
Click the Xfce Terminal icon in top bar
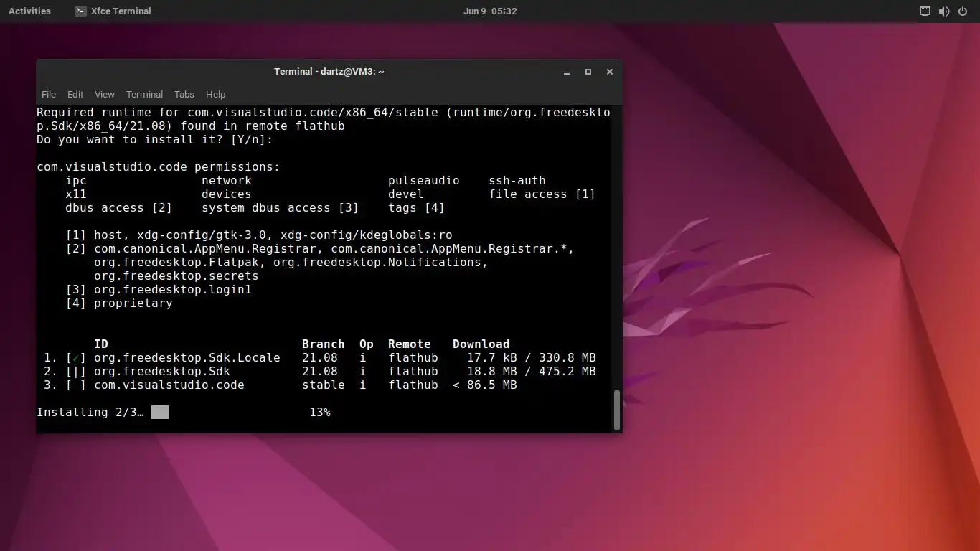[x=81, y=11]
